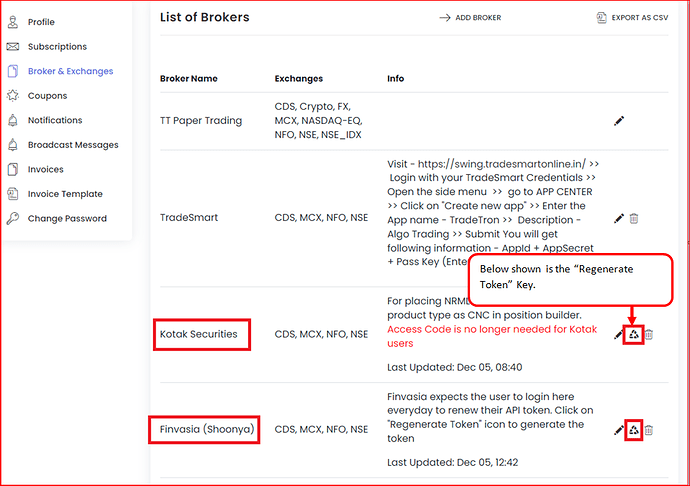Screen dimensions: 690x486
Task: Click the Invoices page icon
Action: point(13,169)
